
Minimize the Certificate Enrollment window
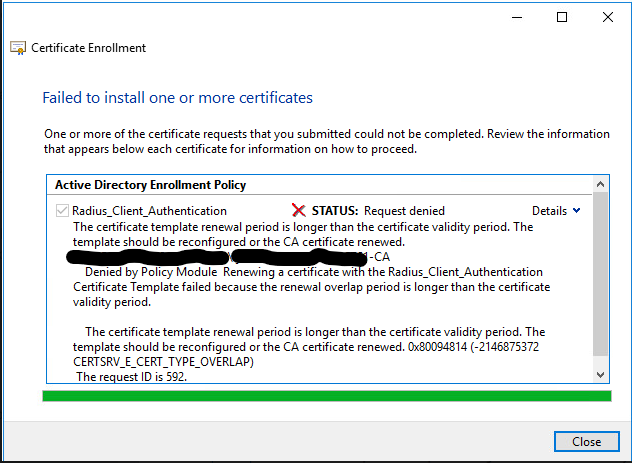click(517, 17)
